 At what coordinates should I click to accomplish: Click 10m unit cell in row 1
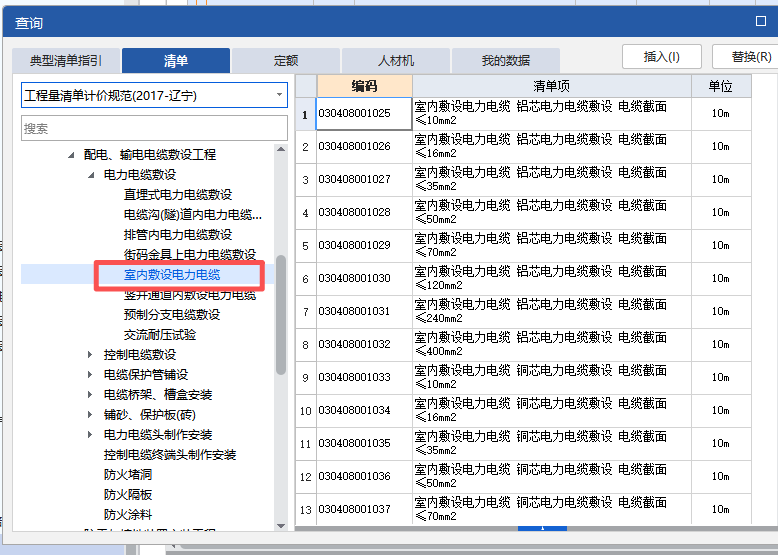[x=721, y=114]
